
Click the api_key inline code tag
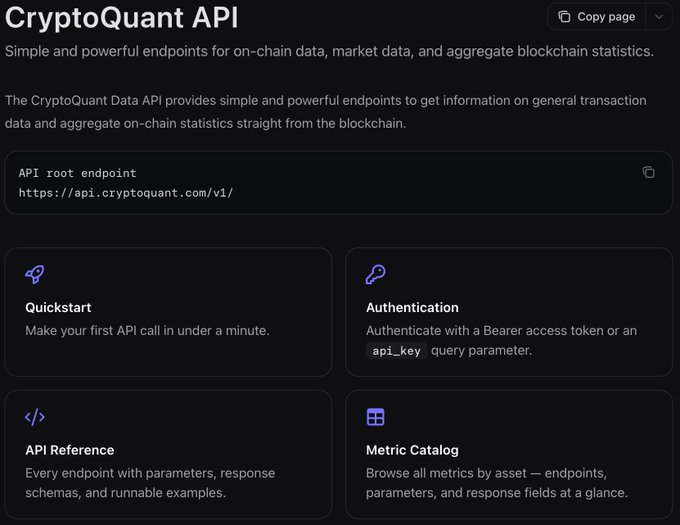click(396, 351)
